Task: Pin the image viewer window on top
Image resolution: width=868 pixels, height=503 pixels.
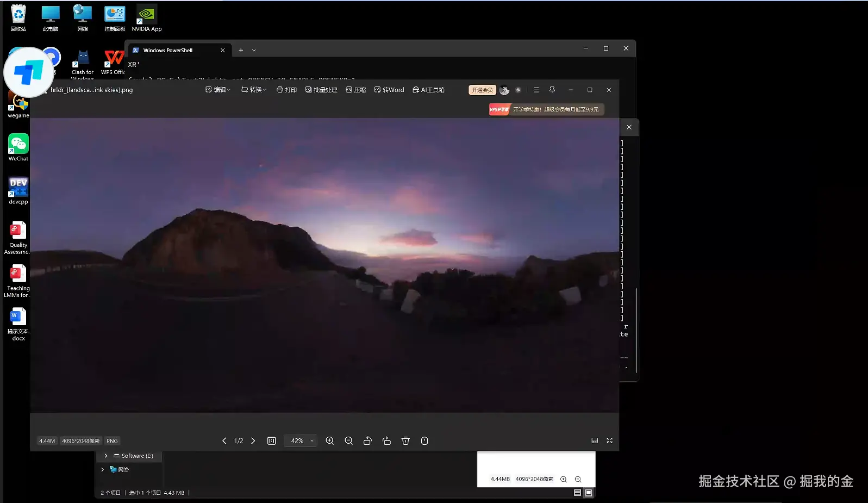Action: pos(552,90)
